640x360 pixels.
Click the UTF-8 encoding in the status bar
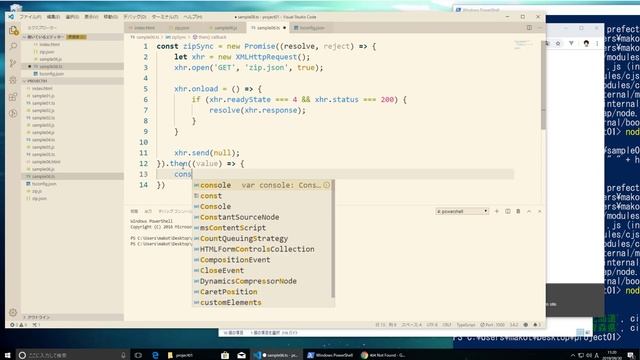tap(432, 325)
